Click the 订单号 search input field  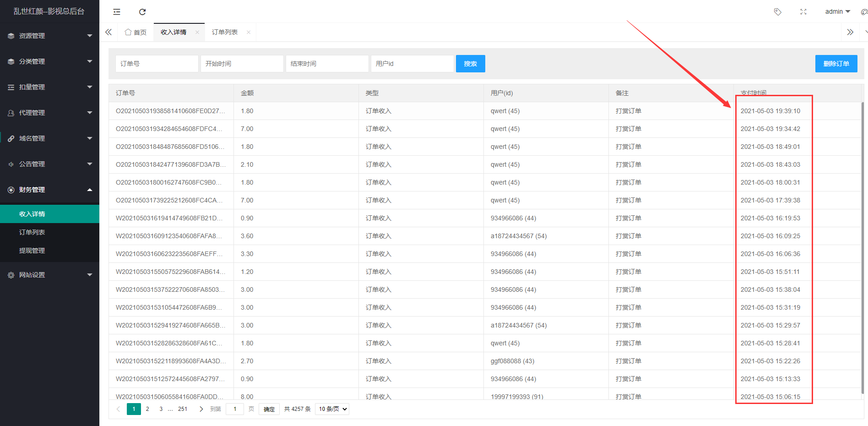click(157, 64)
